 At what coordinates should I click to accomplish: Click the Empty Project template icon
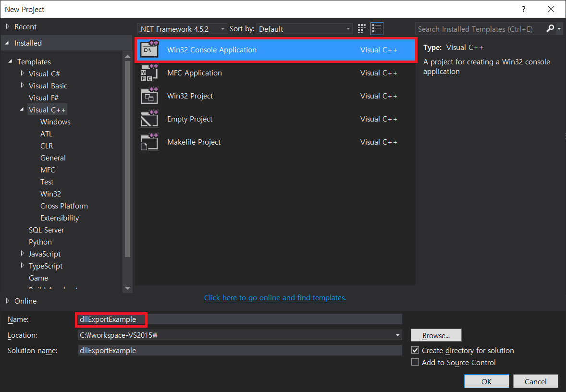pos(149,119)
